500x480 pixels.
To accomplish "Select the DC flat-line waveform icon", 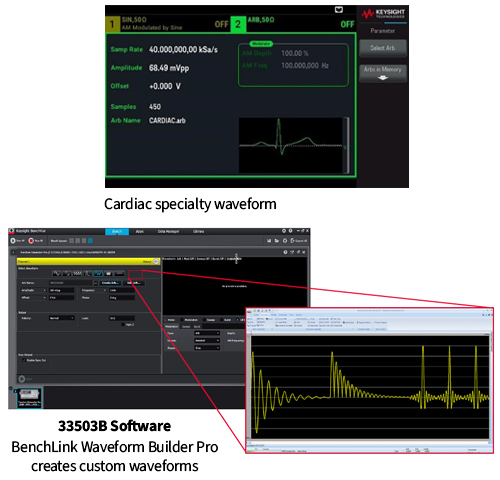I will tap(119, 274).
